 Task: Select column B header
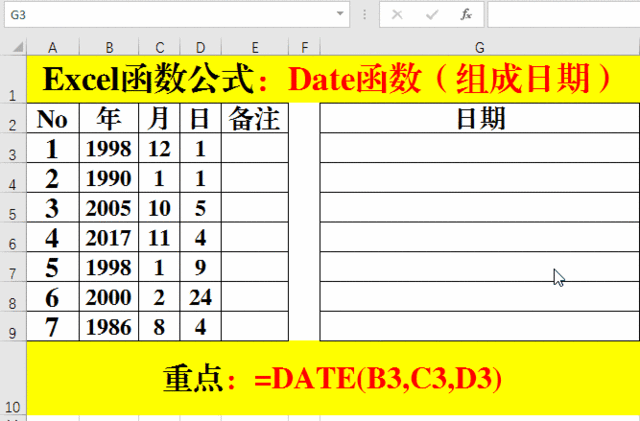click(109, 47)
